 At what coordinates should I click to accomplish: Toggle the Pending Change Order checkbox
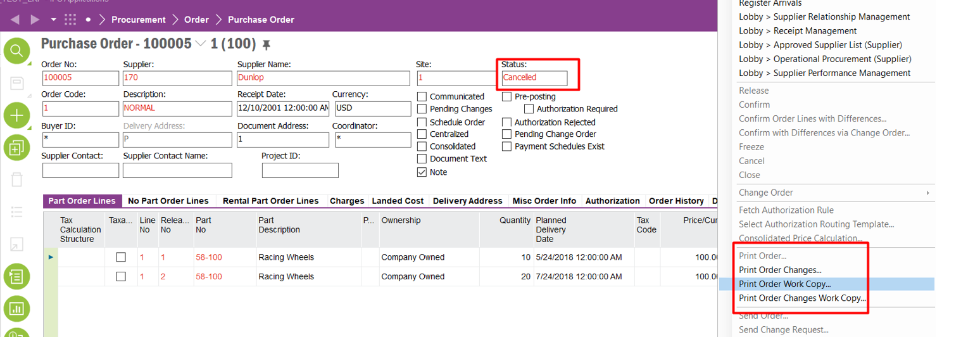tap(507, 134)
